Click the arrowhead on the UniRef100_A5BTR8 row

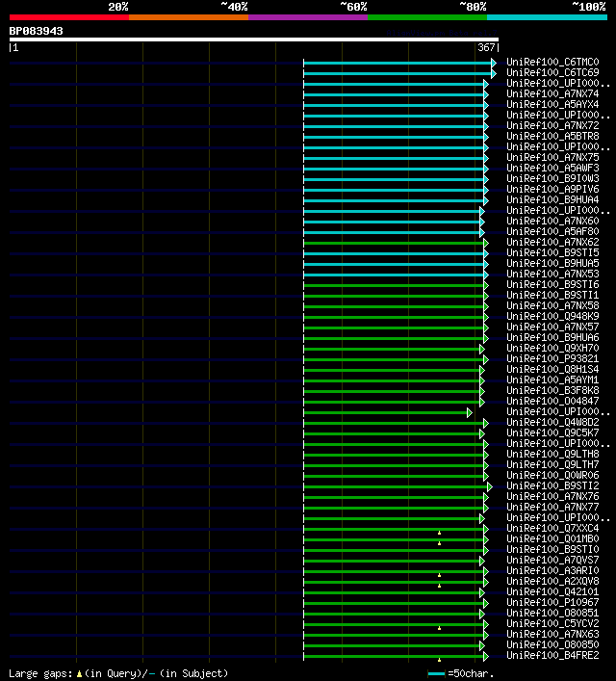tap(486, 137)
